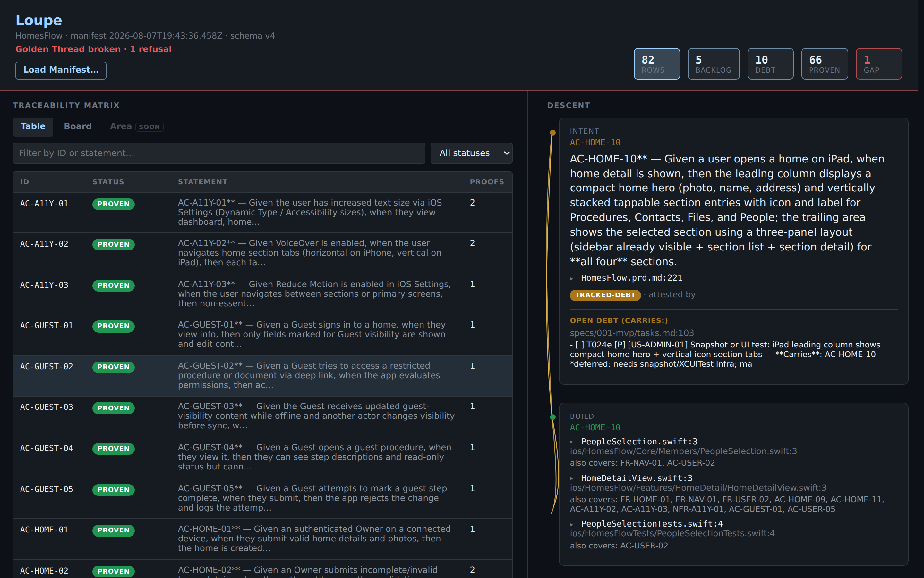Click the ios/HomesFlow/Features/HomeDetail/HomeDetailView.swift:3 path
This screenshot has height=578, width=924.
(x=698, y=488)
